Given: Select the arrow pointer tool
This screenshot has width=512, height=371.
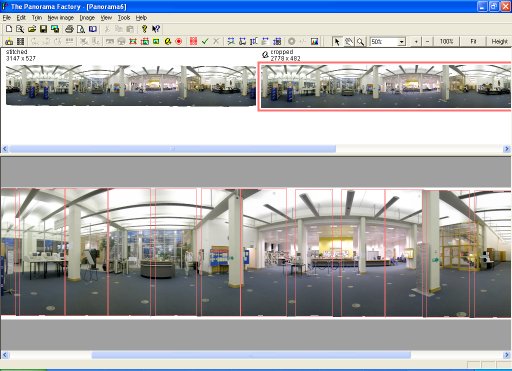Looking at the screenshot, I should pyautogui.click(x=337, y=42).
